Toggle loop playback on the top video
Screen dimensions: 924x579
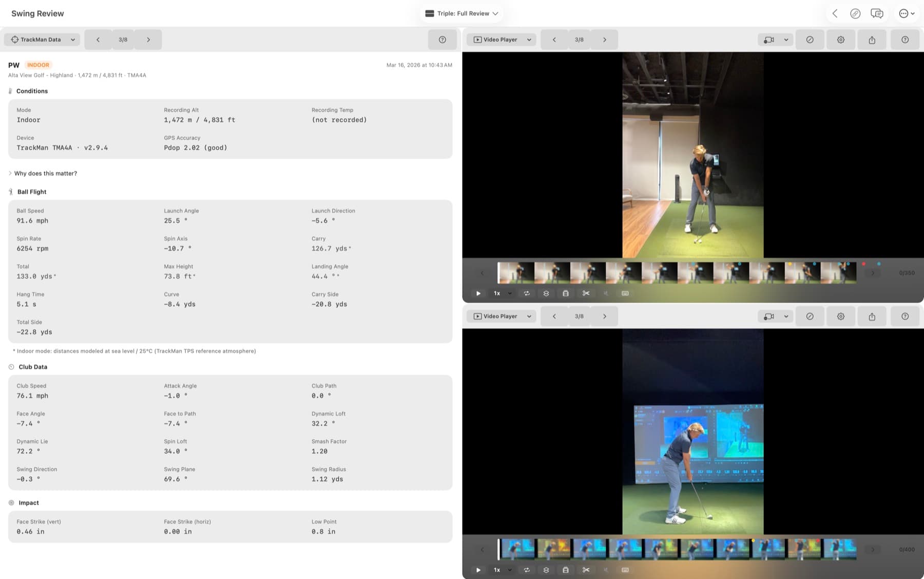[527, 293]
